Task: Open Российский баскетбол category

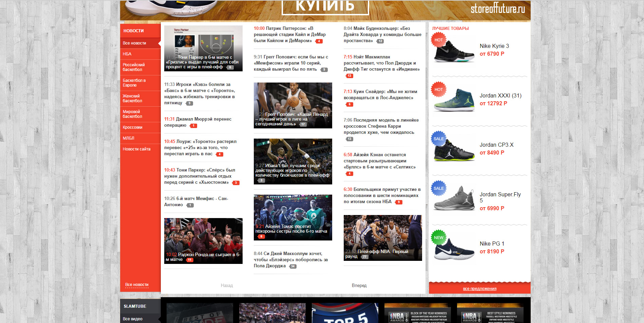Action: (x=134, y=67)
